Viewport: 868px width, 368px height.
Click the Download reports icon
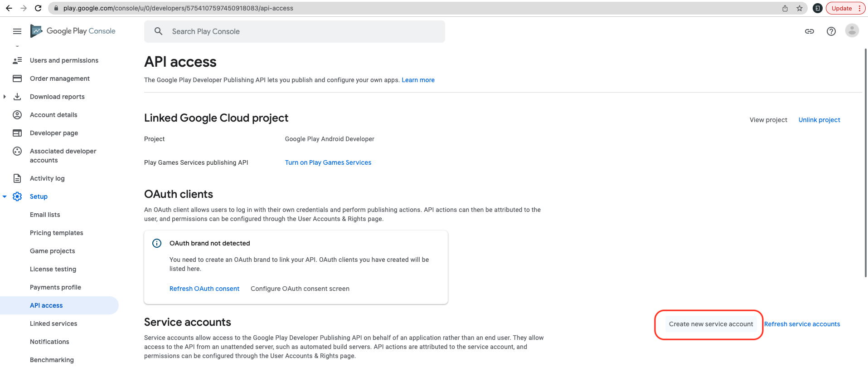click(x=17, y=97)
